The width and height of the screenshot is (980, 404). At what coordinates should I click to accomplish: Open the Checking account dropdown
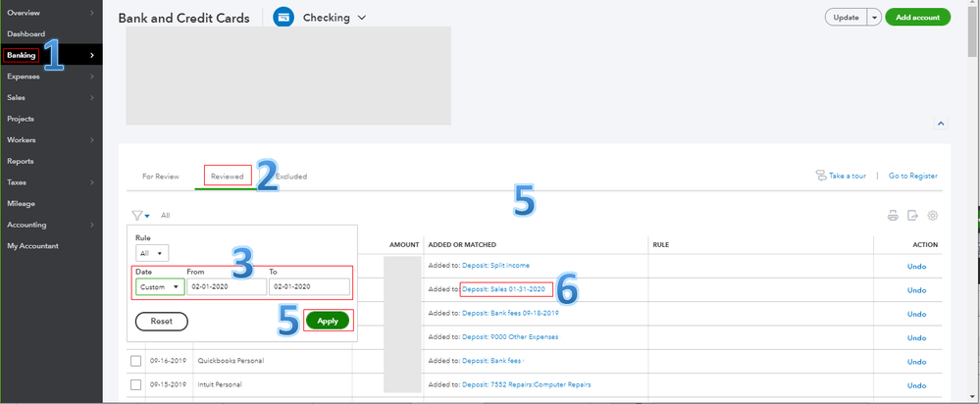(335, 18)
